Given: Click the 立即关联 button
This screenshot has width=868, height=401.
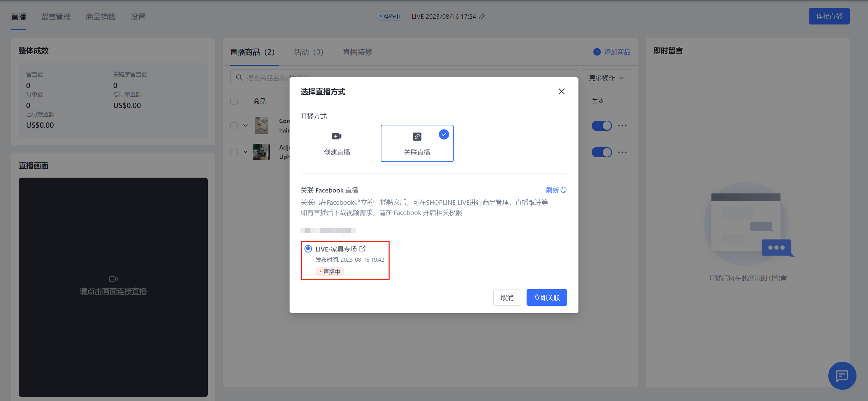Looking at the screenshot, I should pos(547,297).
